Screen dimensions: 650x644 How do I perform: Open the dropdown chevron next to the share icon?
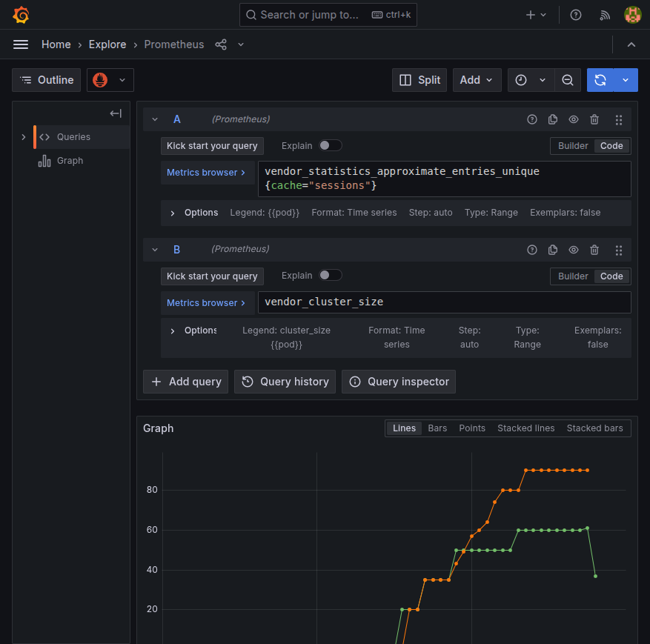pyautogui.click(x=241, y=44)
